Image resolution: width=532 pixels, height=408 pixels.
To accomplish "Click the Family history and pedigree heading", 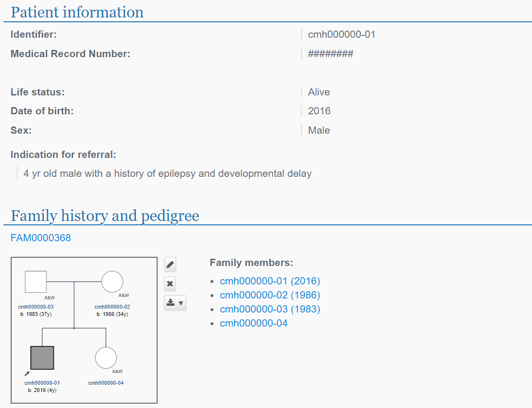I will point(105,216).
